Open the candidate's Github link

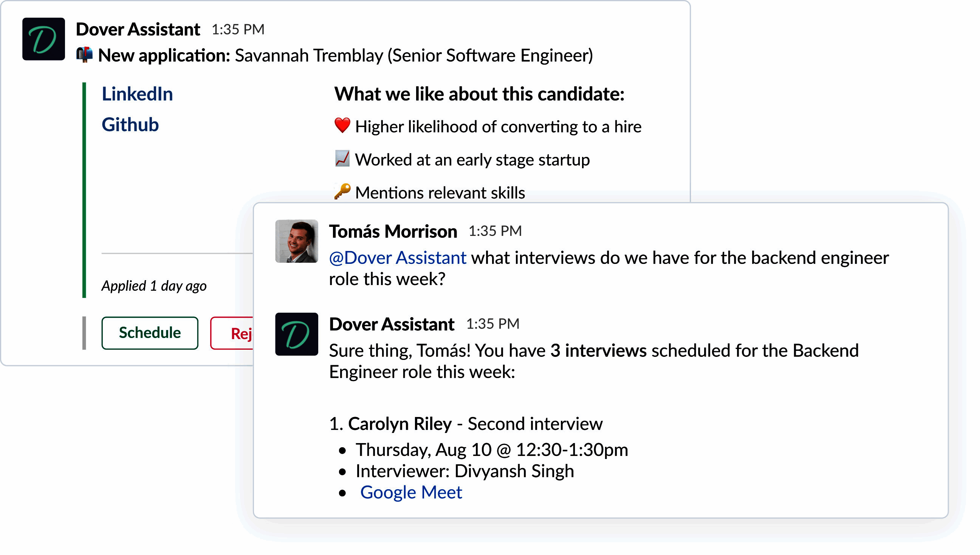click(130, 125)
